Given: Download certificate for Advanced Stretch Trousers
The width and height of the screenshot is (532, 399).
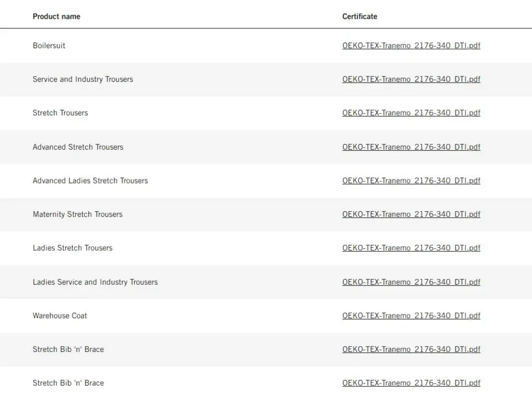Looking at the screenshot, I should click(x=411, y=147).
